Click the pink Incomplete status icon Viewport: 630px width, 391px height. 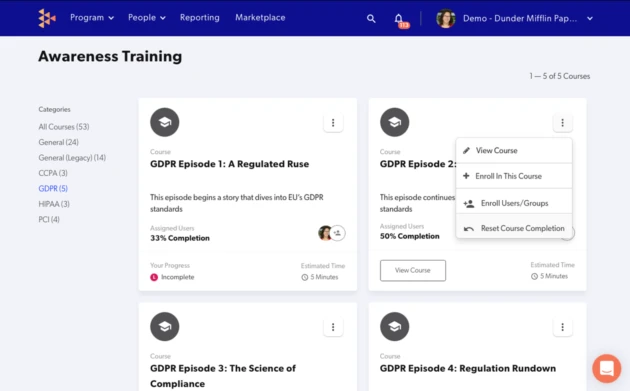click(154, 277)
